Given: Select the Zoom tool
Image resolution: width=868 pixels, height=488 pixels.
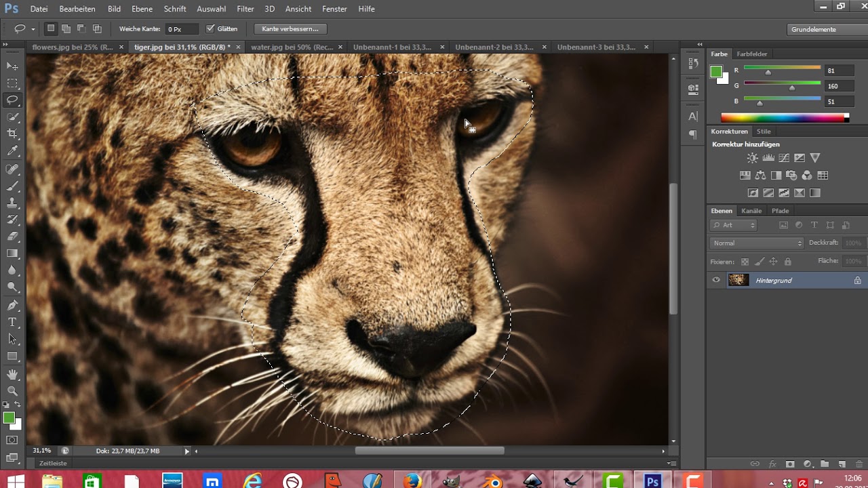Looking at the screenshot, I should point(12,391).
